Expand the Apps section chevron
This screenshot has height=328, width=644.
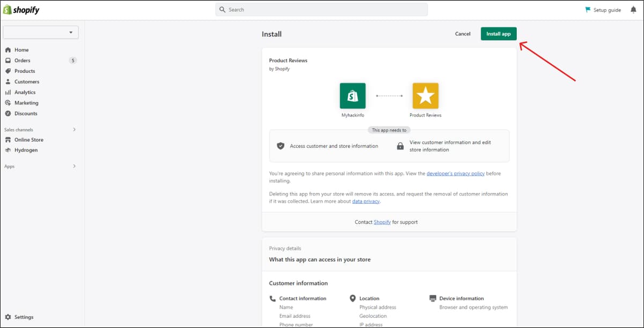[74, 166]
